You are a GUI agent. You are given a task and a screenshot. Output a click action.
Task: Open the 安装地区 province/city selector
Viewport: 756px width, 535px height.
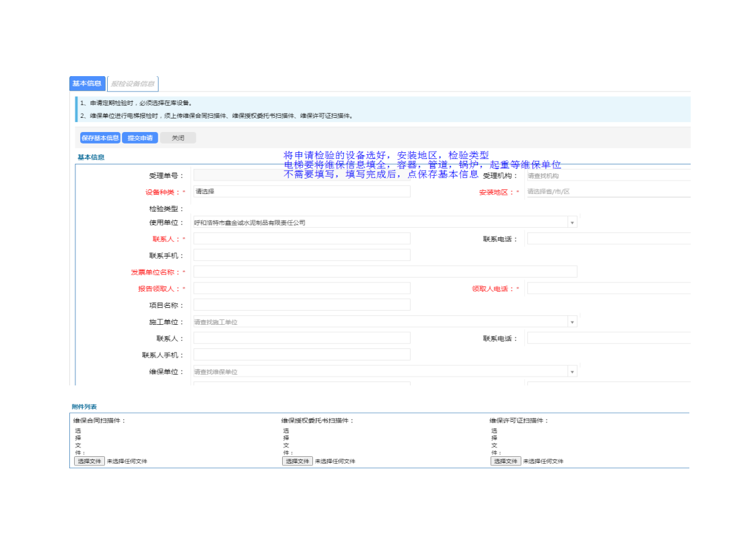point(609,191)
